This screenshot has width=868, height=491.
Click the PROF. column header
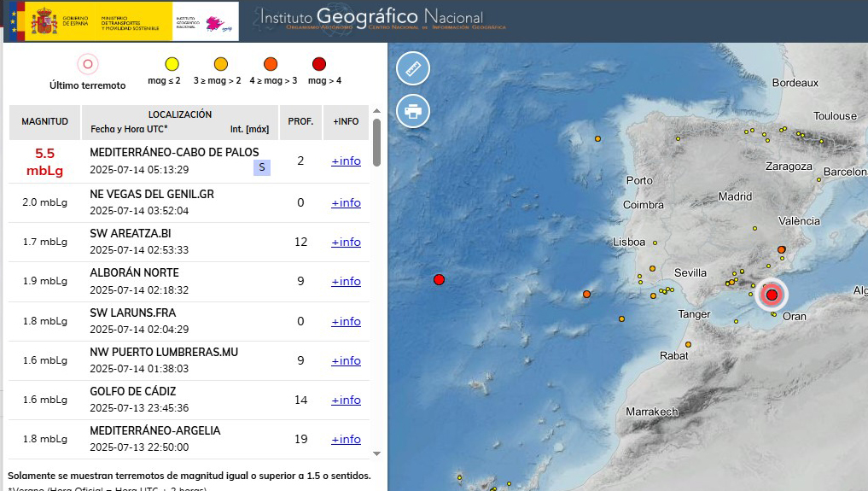[x=300, y=122]
